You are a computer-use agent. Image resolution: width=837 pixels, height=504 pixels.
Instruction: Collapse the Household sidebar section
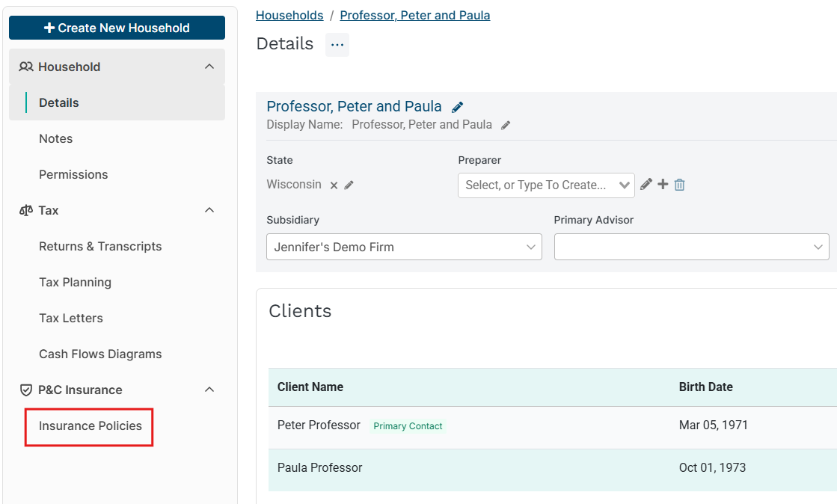click(209, 67)
